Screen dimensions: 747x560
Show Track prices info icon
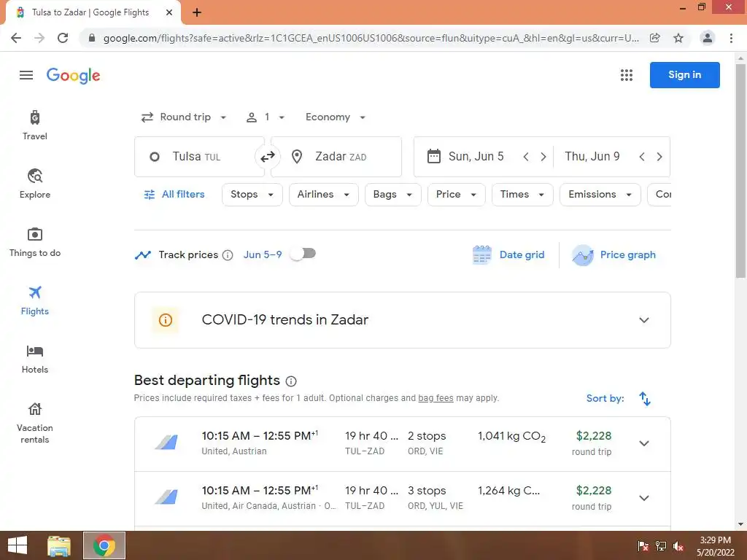click(x=228, y=255)
